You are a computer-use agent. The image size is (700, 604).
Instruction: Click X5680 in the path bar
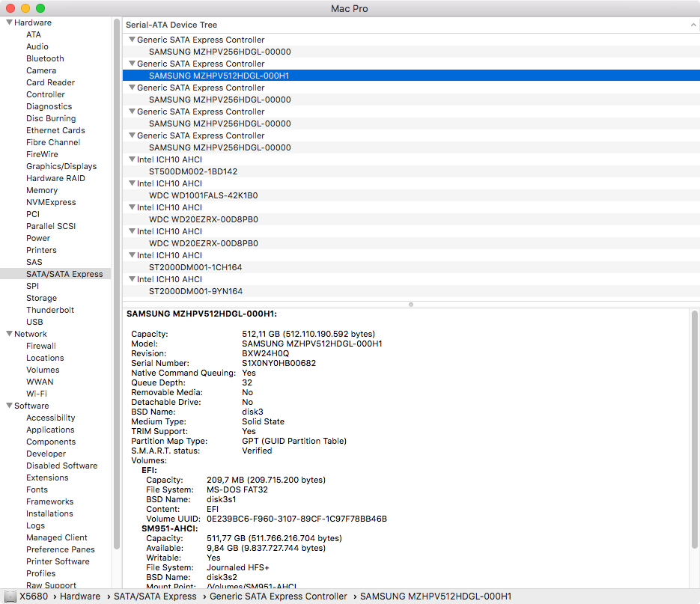[x=34, y=597]
